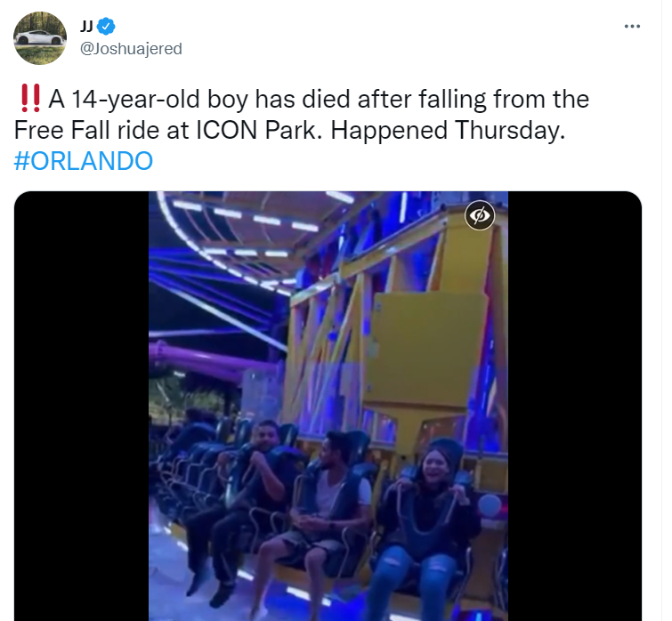The width and height of the screenshot is (672, 621).
Task: Click the right black letterbox of video
Action: (575, 406)
